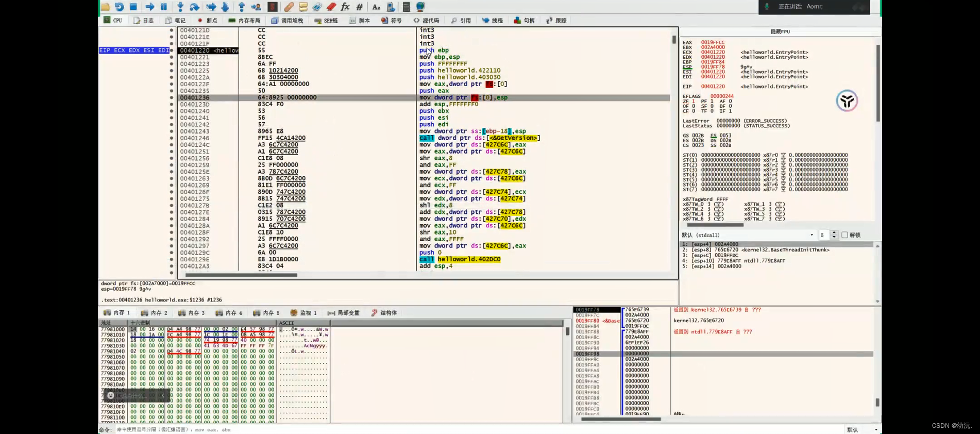
Task: Select argument row [esp+8] 765E6720
Action: coord(756,249)
